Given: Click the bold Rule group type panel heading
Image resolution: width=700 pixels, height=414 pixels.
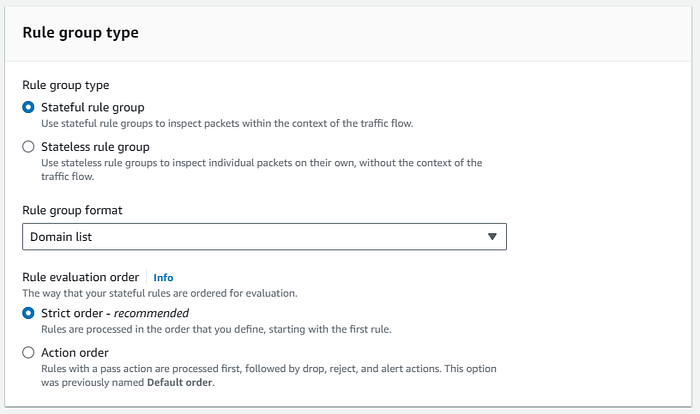Looking at the screenshot, I should 80,33.
